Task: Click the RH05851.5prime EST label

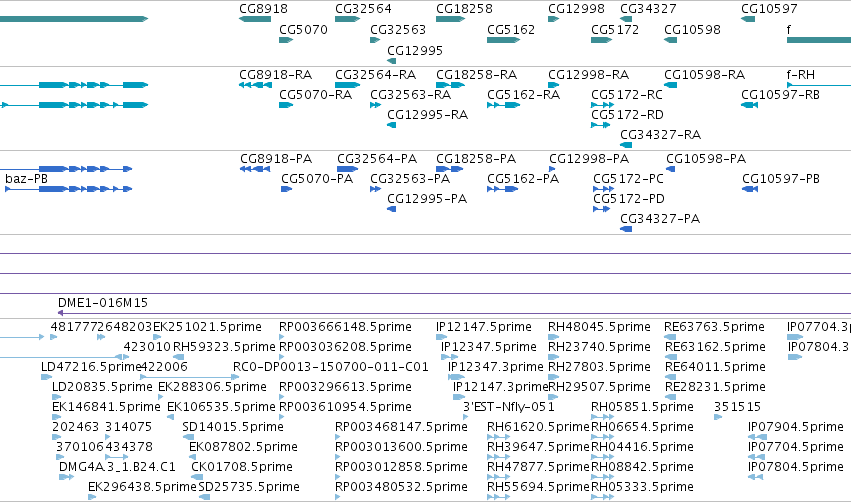Action: [x=642, y=406]
